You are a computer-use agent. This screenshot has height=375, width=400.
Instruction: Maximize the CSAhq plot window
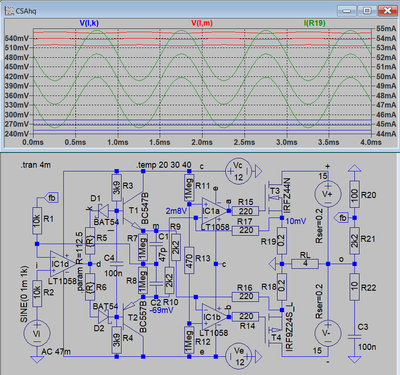click(x=367, y=11)
